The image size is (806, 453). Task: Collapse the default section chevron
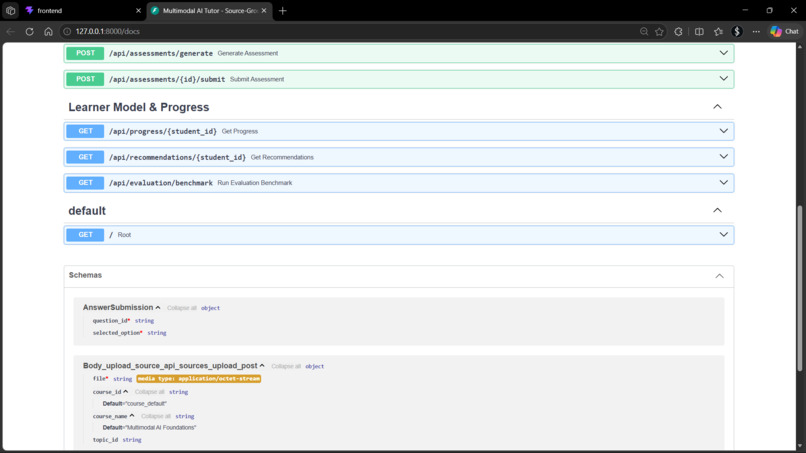point(717,210)
